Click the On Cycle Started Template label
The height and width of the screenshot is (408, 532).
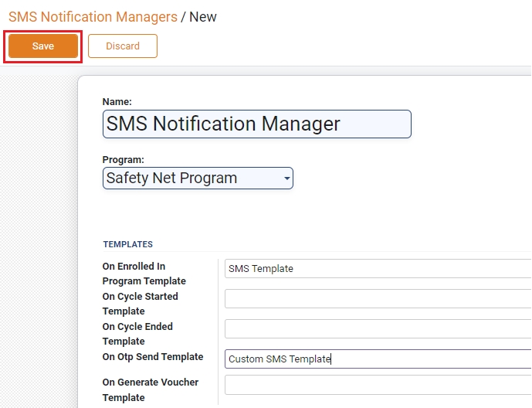pyautogui.click(x=140, y=304)
